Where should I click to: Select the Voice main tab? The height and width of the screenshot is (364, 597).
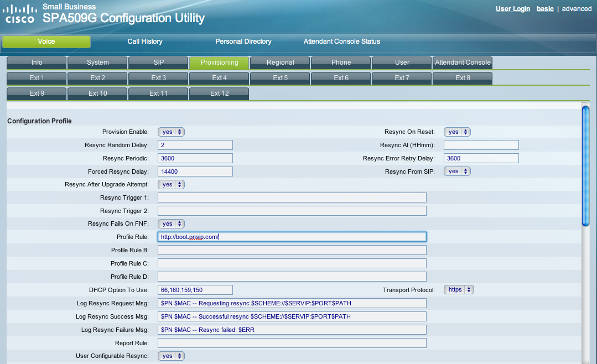point(46,41)
